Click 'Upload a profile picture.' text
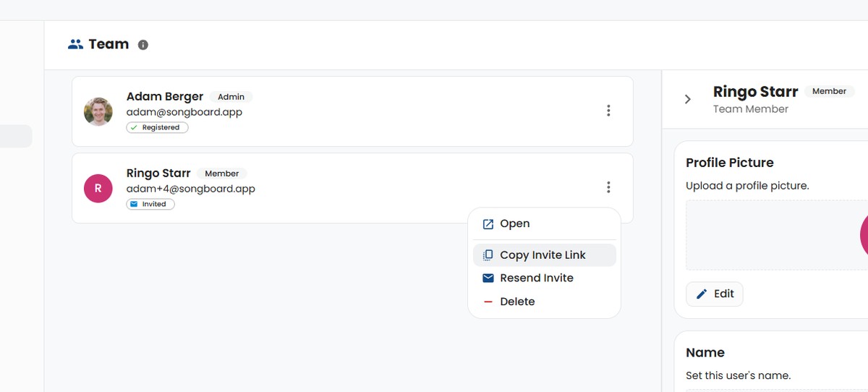 [x=747, y=185]
